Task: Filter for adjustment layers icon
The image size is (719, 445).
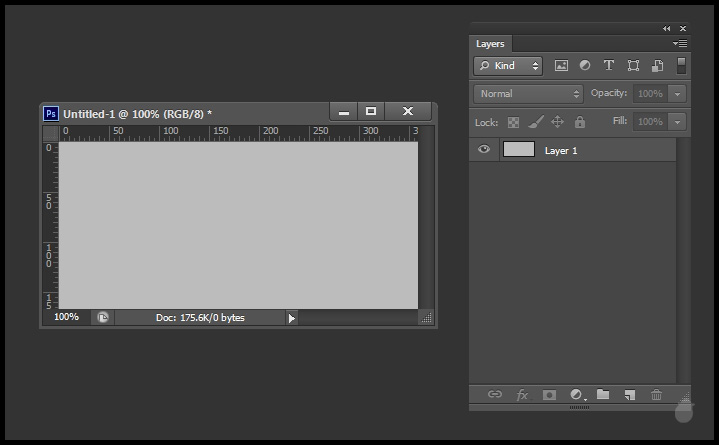Action: coord(585,66)
